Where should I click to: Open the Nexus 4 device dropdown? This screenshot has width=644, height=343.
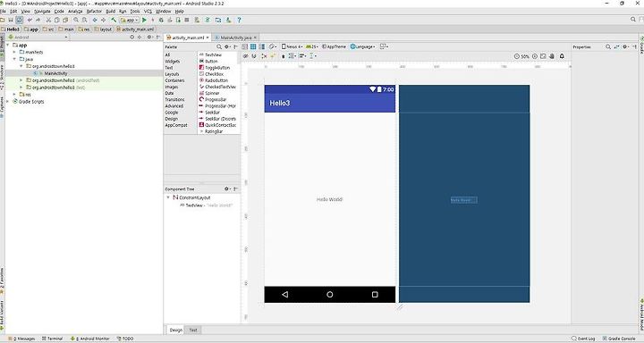292,46
